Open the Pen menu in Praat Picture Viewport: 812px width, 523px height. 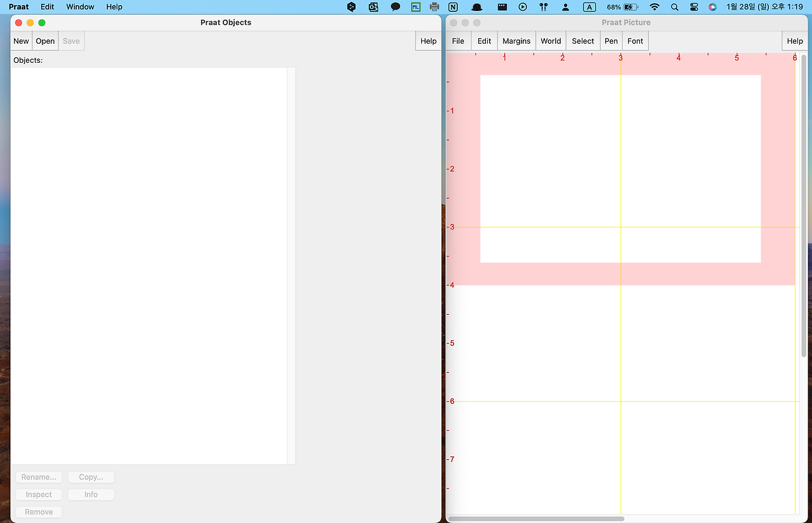point(611,41)
